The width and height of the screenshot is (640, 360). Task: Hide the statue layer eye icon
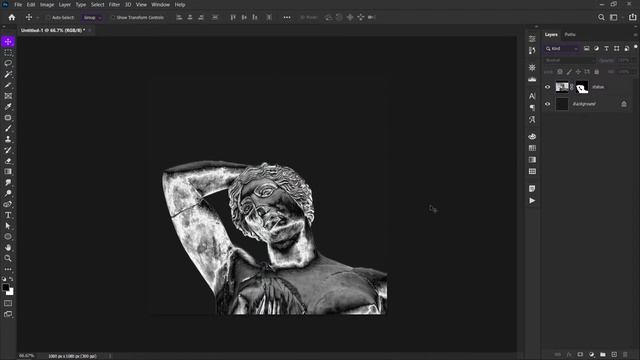coord(548,87)
